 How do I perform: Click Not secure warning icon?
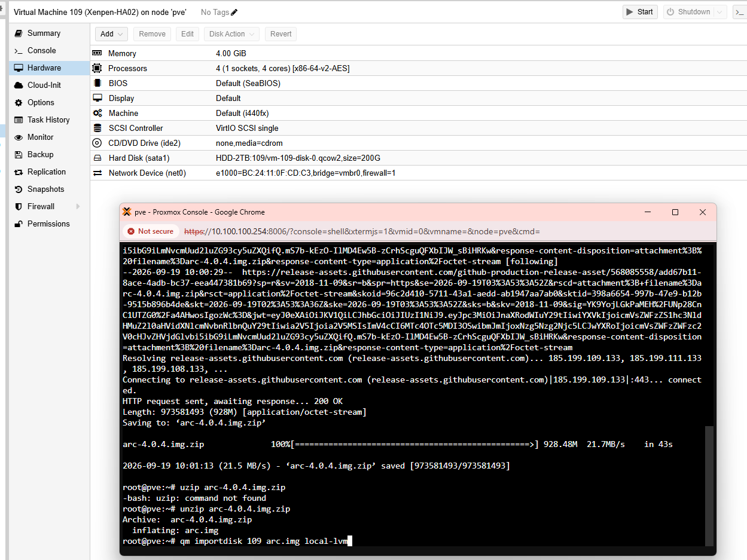pyautogui.click(x=130, y=231)
